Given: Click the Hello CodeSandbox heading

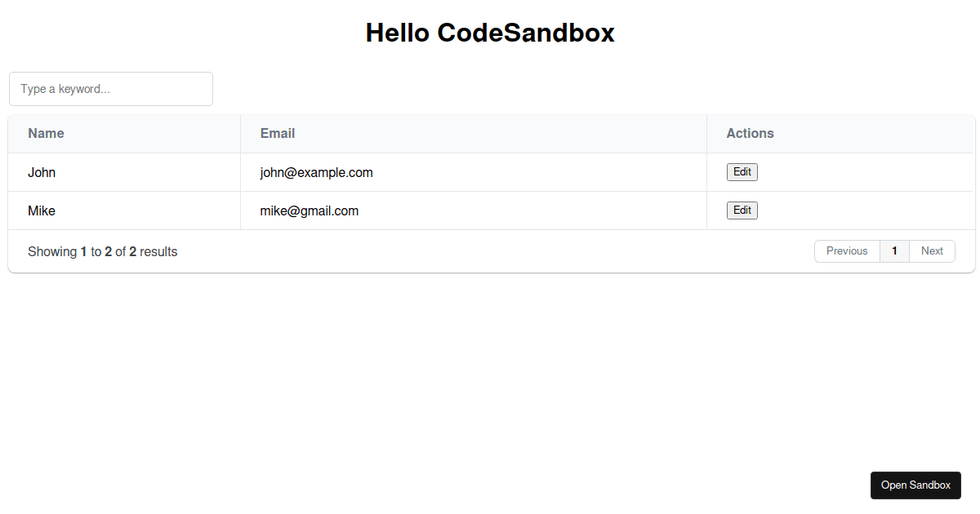Looking at the screenshot, I should (490, 33).
